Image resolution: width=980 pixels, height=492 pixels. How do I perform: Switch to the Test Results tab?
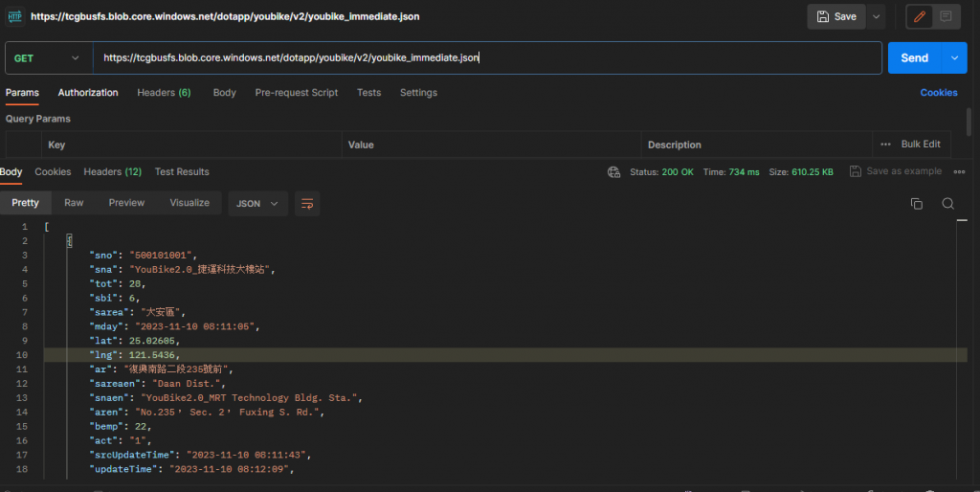[182, 172]
